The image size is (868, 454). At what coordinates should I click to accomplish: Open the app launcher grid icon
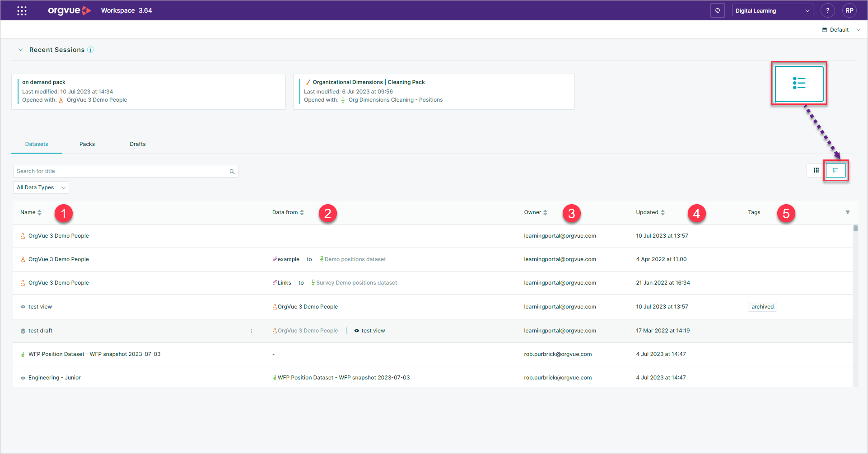point(22,10)
